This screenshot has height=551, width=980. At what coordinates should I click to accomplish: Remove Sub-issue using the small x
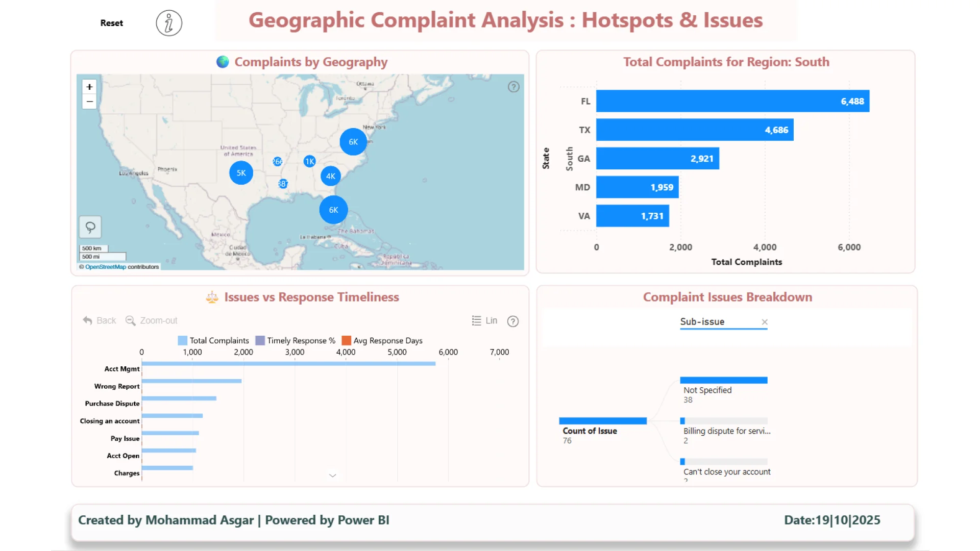coord(765,322)
